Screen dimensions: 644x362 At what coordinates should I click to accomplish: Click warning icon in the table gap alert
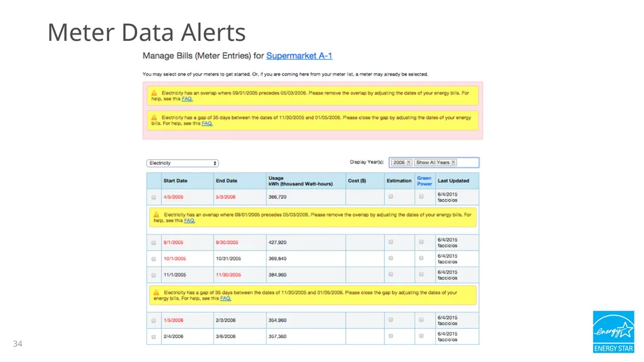tap(157, 293)
